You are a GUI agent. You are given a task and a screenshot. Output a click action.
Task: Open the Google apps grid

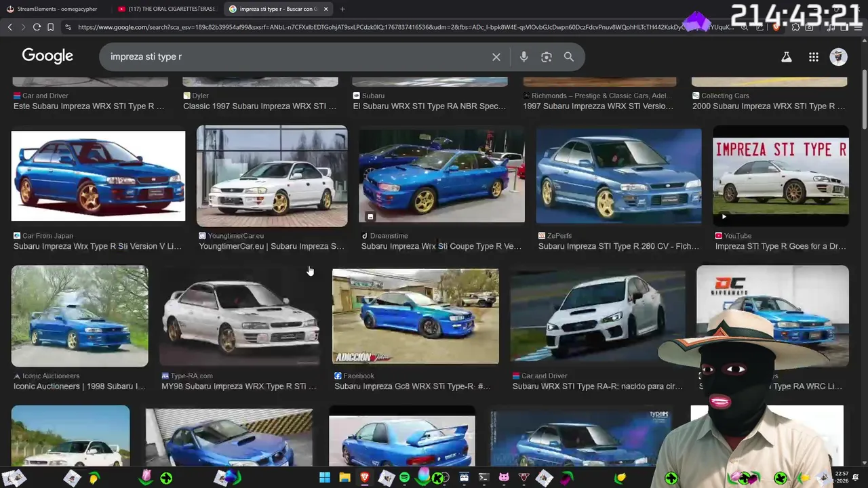point(814,57)
